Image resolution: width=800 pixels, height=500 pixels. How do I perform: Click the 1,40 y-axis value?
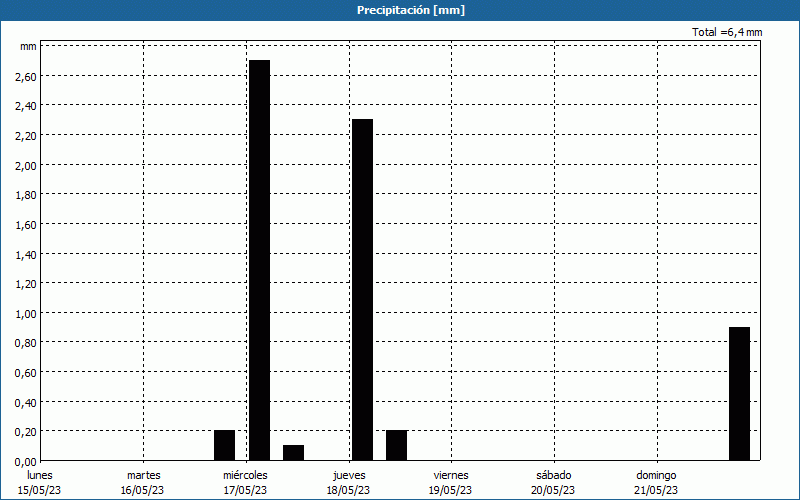point(27,254)
